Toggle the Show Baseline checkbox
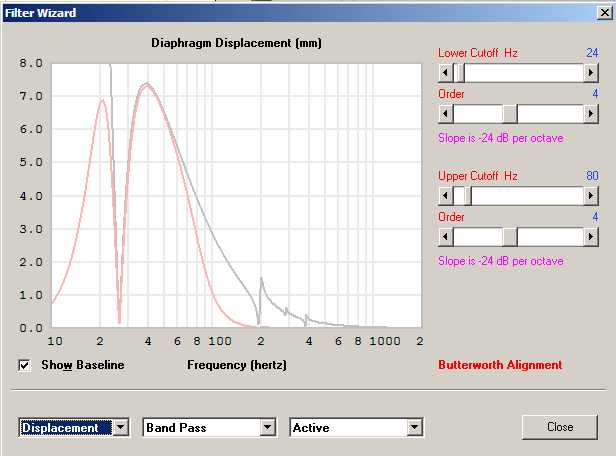Screen dimensions: 616x456 click(x=24, y=365)
